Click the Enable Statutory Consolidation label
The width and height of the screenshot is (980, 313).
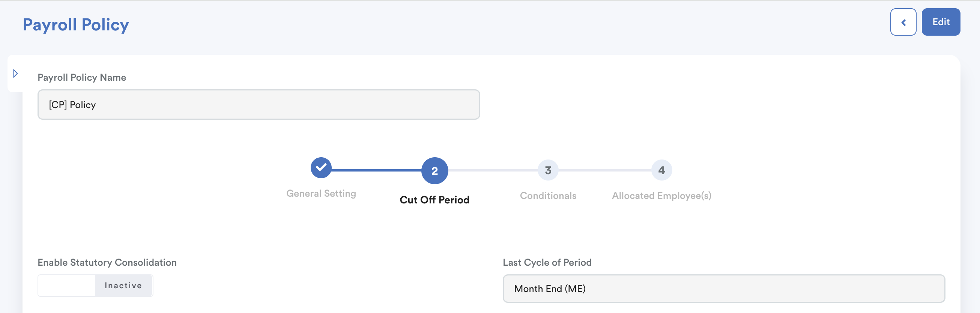tap(107, 262)
